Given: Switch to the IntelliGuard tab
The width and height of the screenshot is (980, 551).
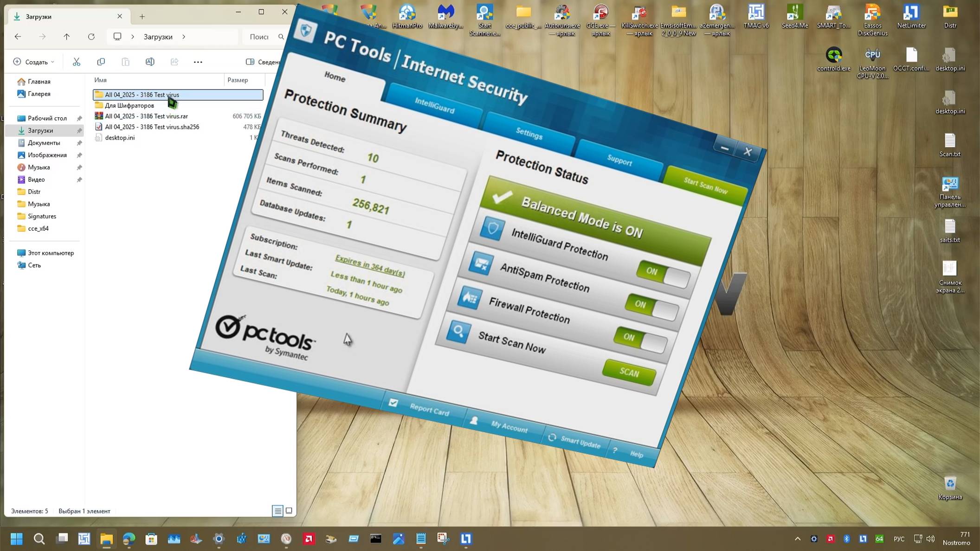Looking at the screenshot, I should (x=434, y=105).
